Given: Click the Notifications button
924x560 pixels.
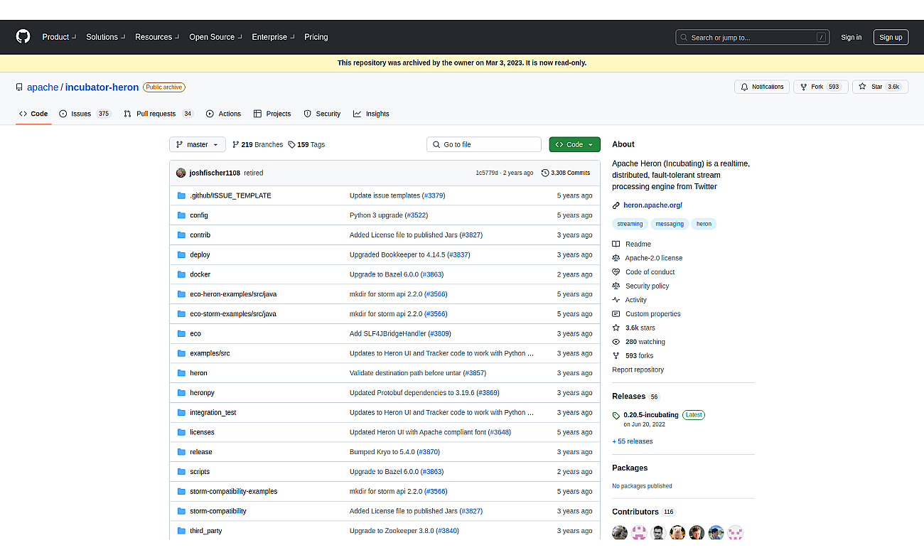Looking at the screenshot, I should (x=762, y=87).
